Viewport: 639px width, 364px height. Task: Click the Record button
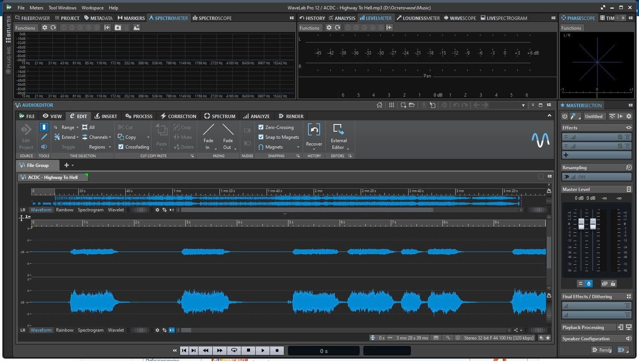coord(277,350)
